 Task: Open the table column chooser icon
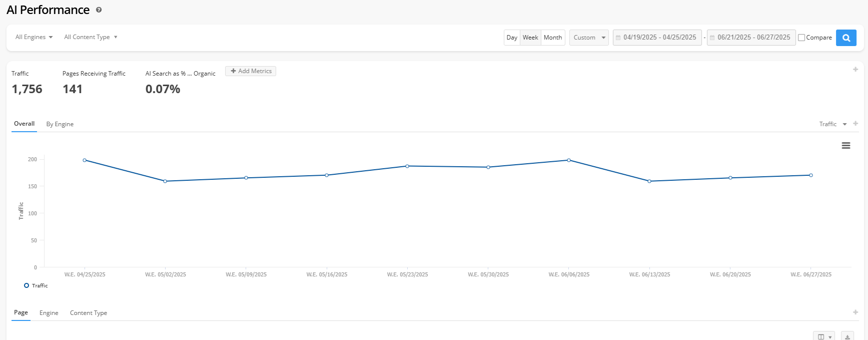(x=823, y=336)
